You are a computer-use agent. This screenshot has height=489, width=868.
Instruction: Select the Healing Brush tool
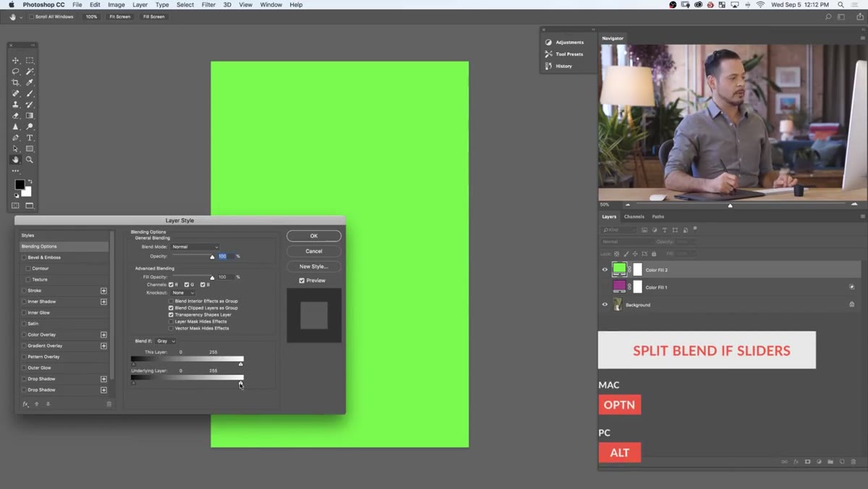point(15,93)
